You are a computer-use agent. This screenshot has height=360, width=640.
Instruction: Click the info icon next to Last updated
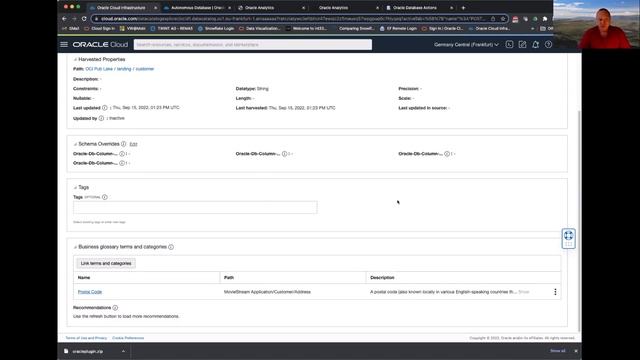104,108
